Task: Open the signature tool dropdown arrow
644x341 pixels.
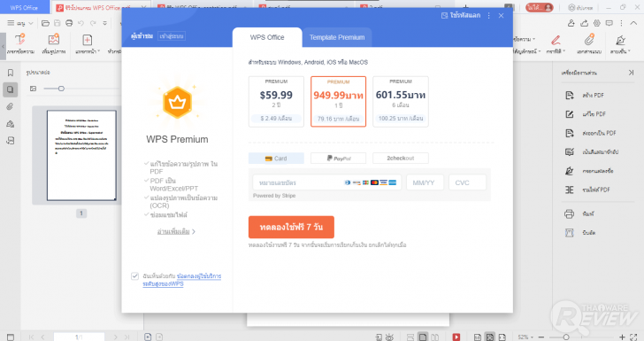Action: pyautogui.click(x=629, y=51)
